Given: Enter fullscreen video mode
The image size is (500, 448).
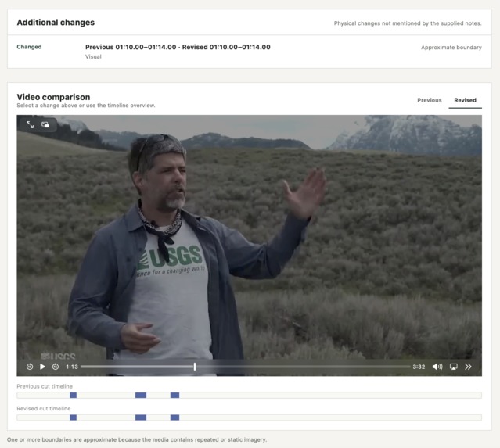Looking at the screenshot, I should point(30,124).
